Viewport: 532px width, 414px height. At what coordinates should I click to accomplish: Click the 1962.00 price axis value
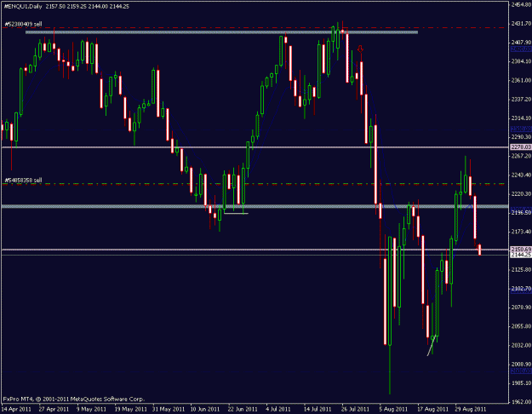(x=521, y=402)
